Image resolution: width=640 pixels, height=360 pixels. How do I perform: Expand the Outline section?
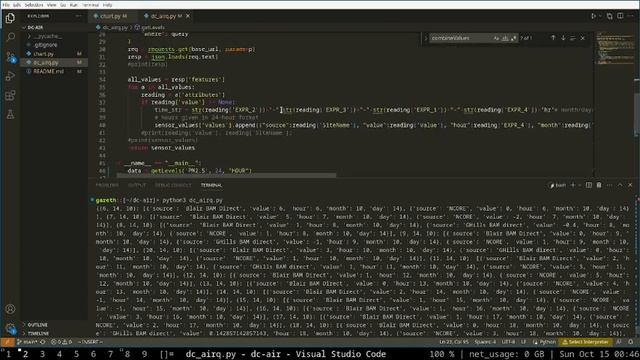(54, 325)
